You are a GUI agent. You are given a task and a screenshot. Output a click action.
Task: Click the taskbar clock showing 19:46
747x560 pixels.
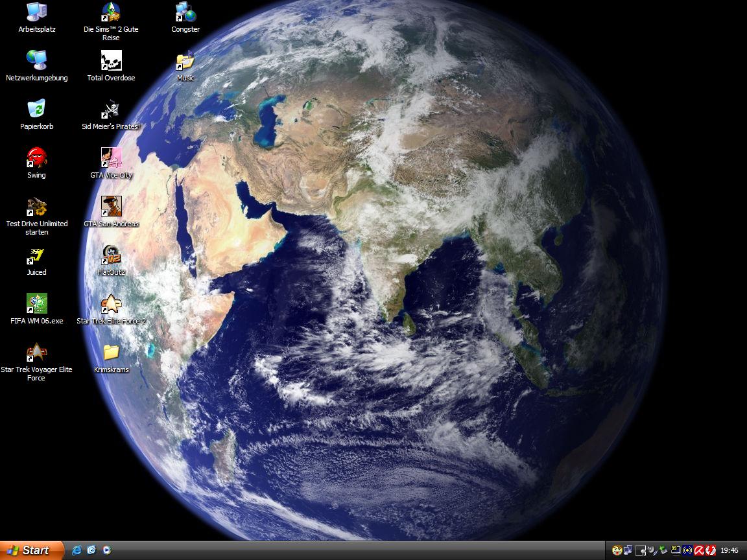click(x=729, y=550)
